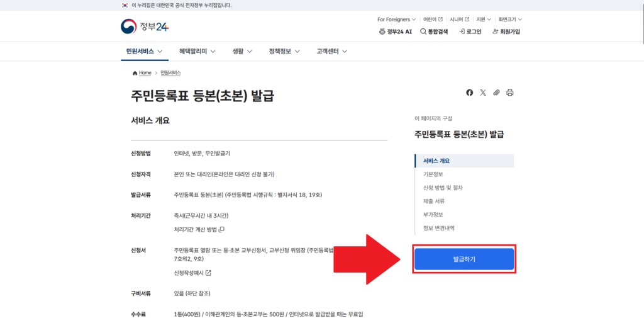The height and width of the screenshot is (318, 644).
Task: Open the 민원서비스 main menu
Action: [x=144, y=52]
